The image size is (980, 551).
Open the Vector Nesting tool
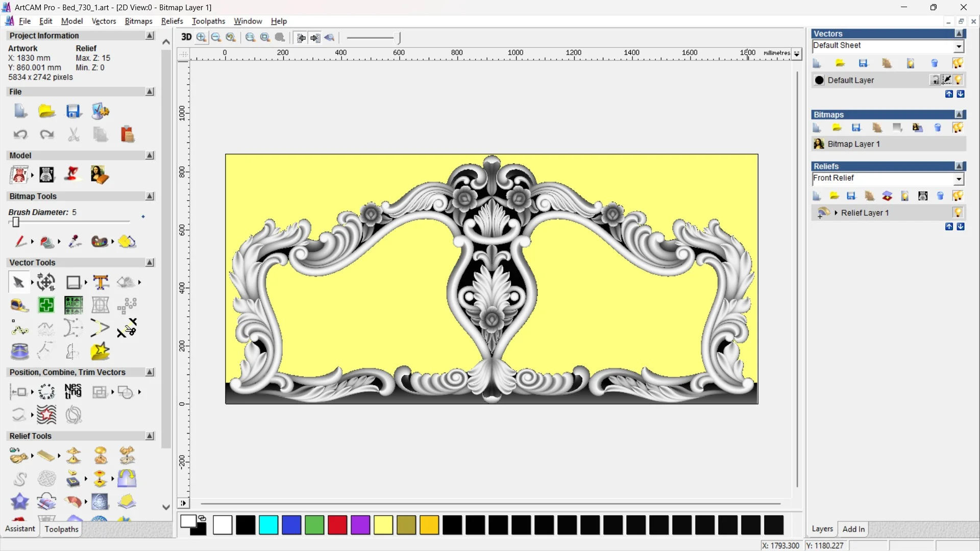[x=73, y=391]
